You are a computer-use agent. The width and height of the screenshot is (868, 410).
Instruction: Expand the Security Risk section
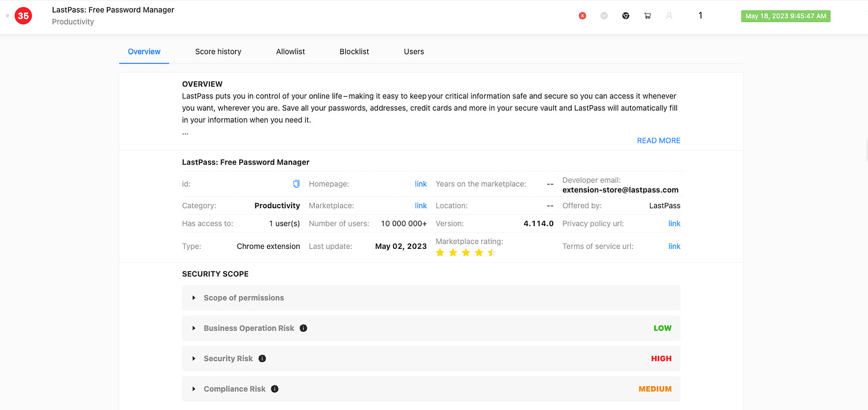click(431, 359)
